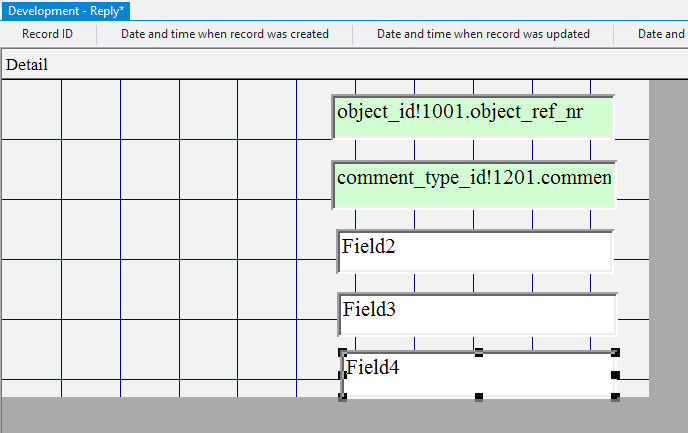Click Field4's top-center resize handle

pos(479,353)
